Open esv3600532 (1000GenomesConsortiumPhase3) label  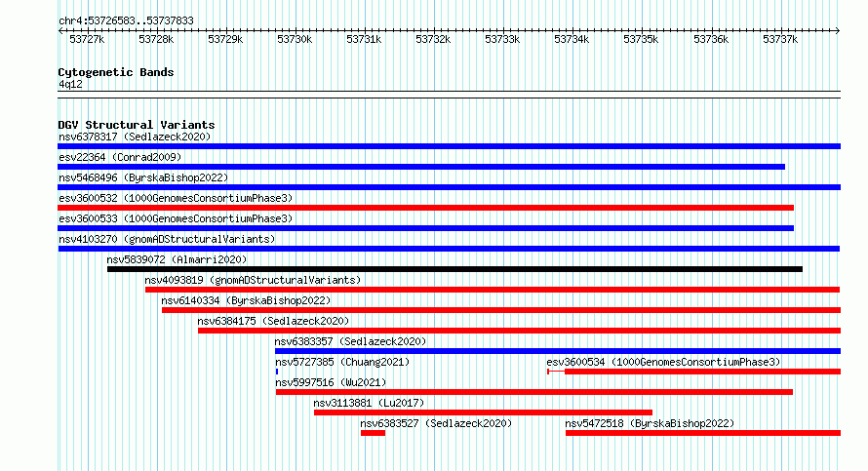tap(176, 198)
